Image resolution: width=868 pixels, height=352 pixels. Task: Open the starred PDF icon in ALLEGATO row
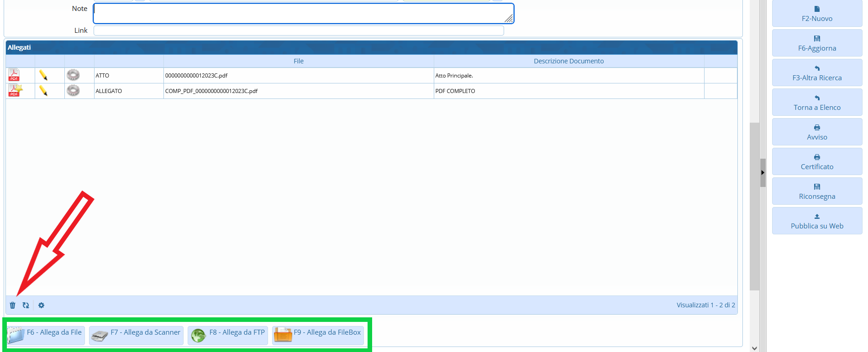click(x=15, y=91)
